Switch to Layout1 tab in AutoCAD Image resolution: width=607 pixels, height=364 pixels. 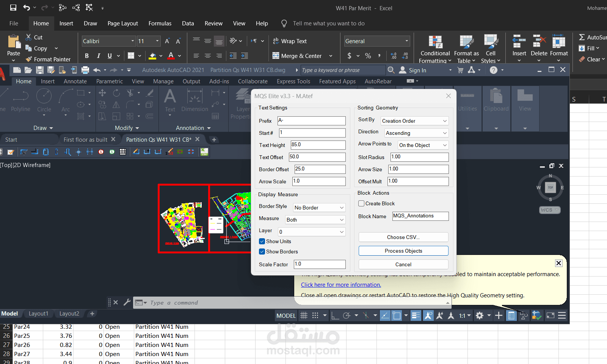tap(38, 314)
